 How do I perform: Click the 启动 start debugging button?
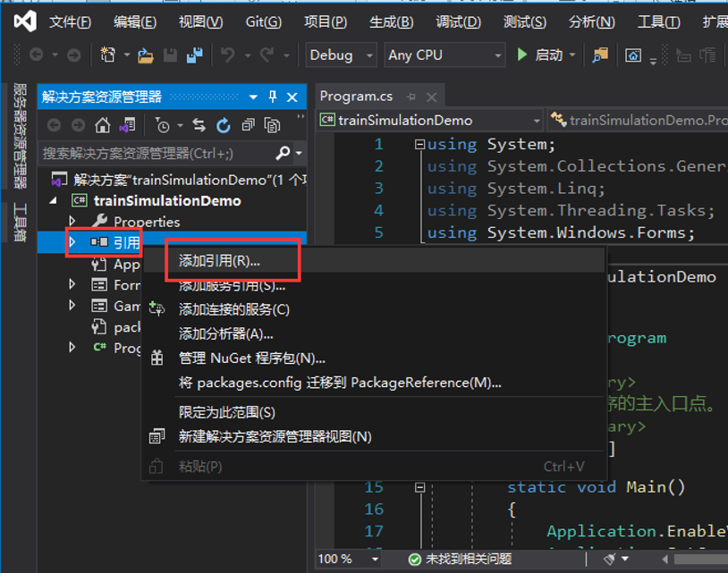pos(540,55)
